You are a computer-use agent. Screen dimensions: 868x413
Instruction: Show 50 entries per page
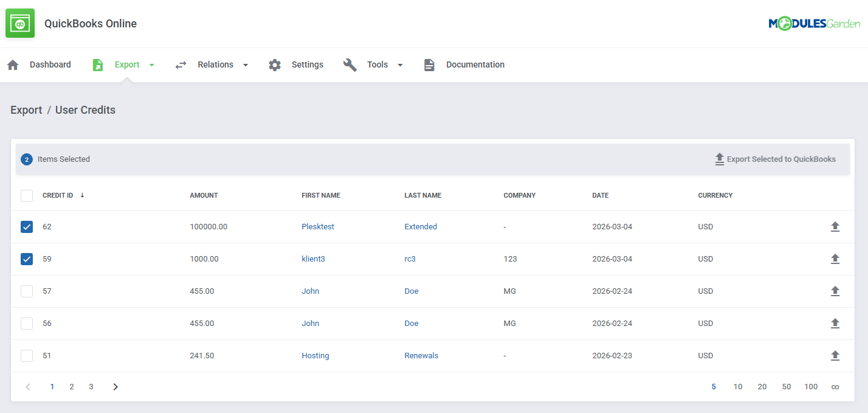coord(787,387)
